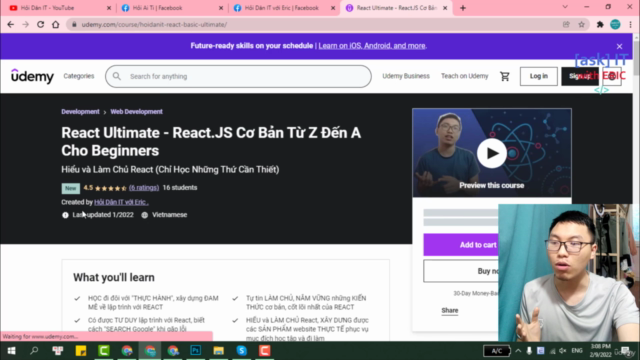The height and width of the screenshot is (360, 640).
Task: Reload the Udemy page
Action: tap(40, 24)
